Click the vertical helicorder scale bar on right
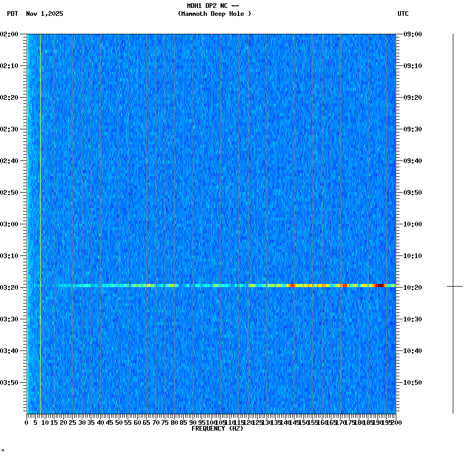Image resolution: width=476 pixels, height=456 pixels. click(x=452, y=222)
